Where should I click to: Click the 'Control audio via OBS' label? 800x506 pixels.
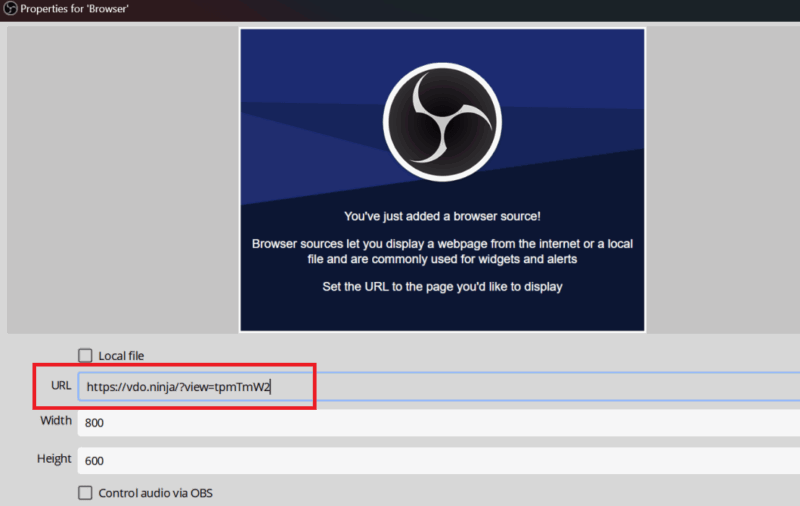click(155, 493)
